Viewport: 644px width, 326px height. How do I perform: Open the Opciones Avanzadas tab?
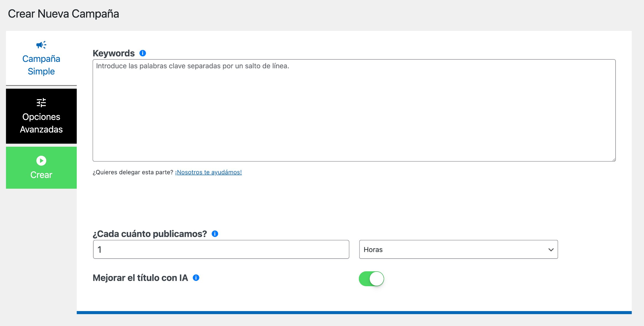click(41, 116)
